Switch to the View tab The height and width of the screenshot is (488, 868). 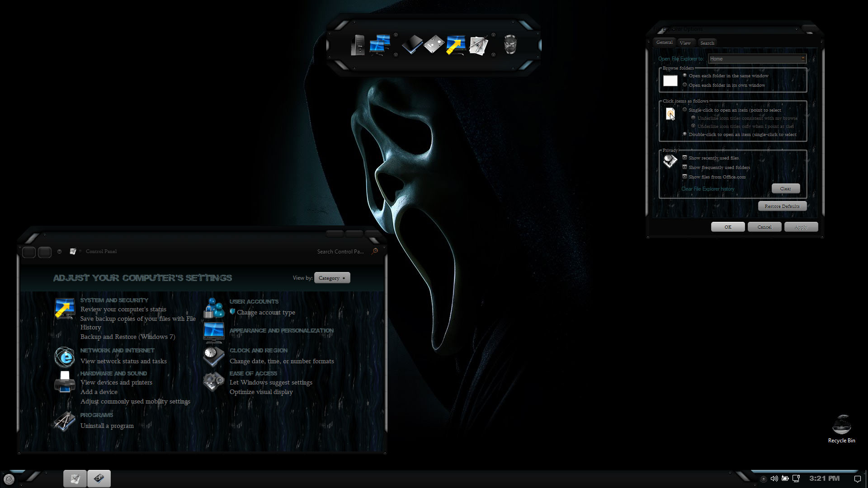[x=685, y=43]
